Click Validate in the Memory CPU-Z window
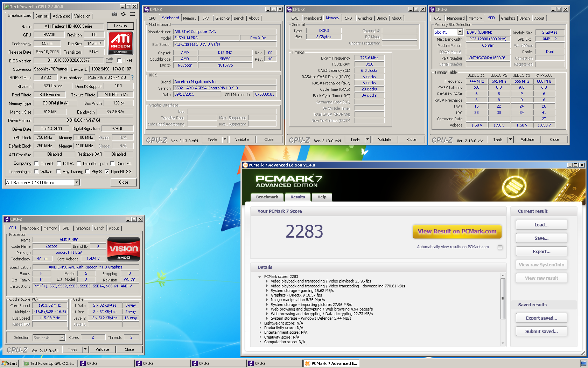 coord(385,139)
